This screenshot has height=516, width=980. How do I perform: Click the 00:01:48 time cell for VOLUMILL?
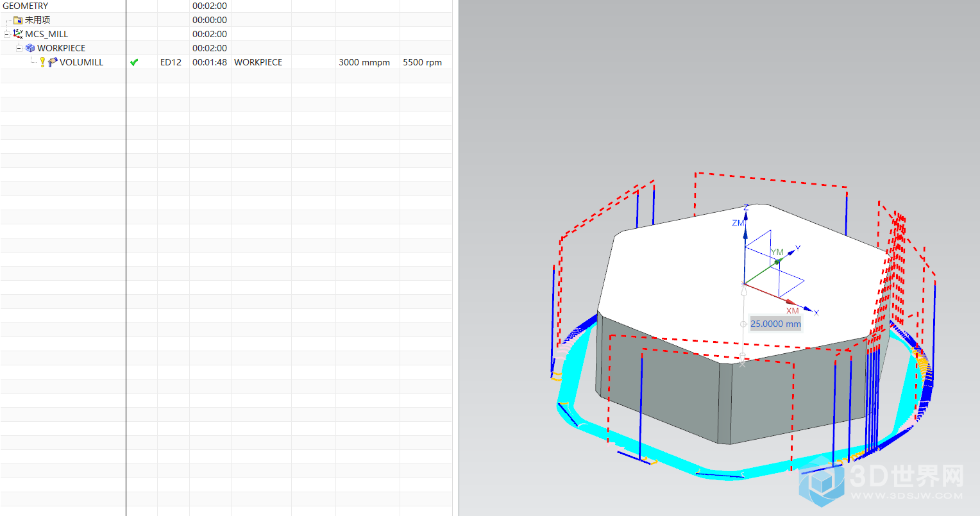pos(210,62)
